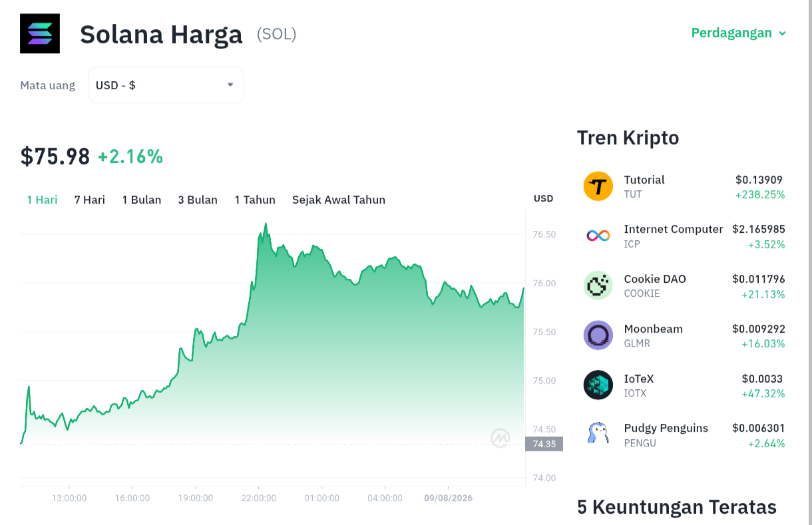Click the 74.35 price marker label

point(544,444)
